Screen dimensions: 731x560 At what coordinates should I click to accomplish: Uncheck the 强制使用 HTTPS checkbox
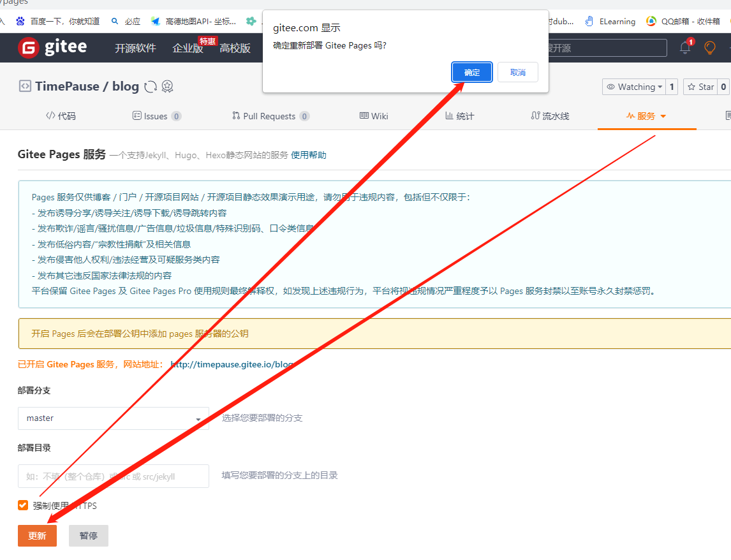(x=23, y=506)
